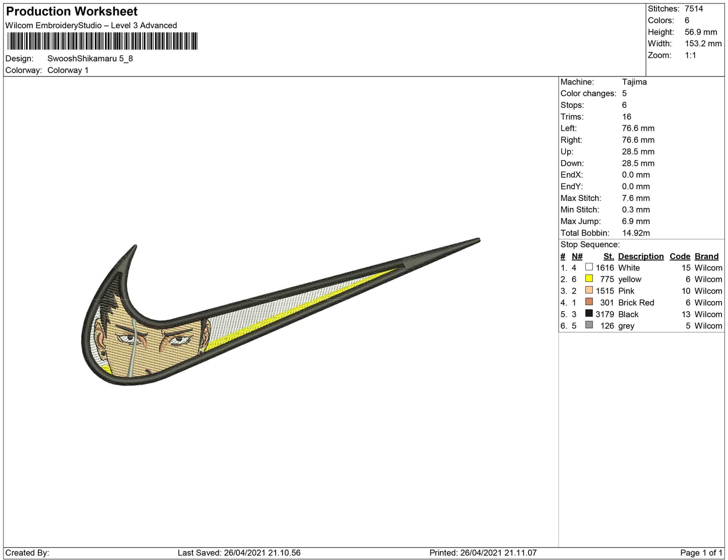Click the swoosh embroidery design preview
This screenshot has height=560, width=728.
281,312
